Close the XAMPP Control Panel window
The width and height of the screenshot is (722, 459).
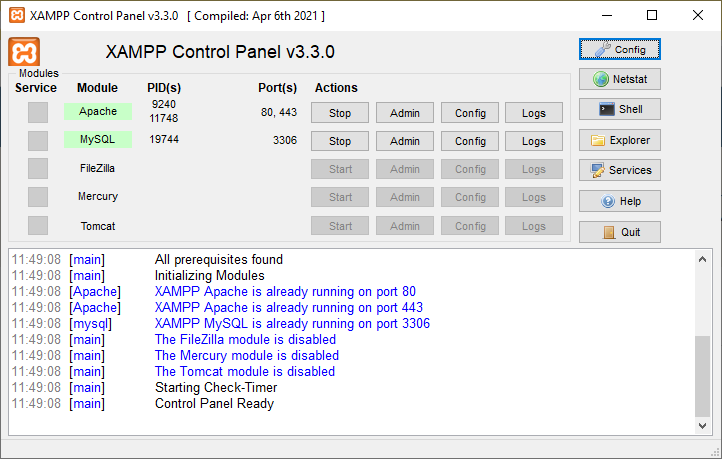click(698, 15)
